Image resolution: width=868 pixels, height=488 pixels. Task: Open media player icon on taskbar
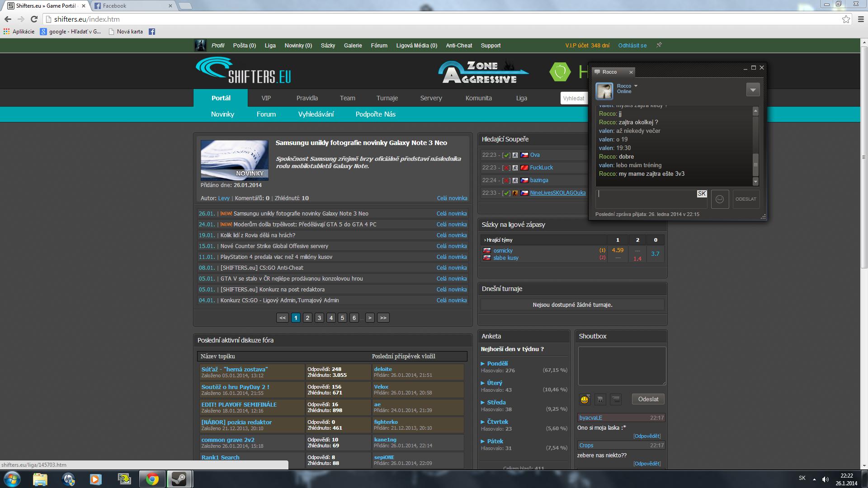(96, 479)
